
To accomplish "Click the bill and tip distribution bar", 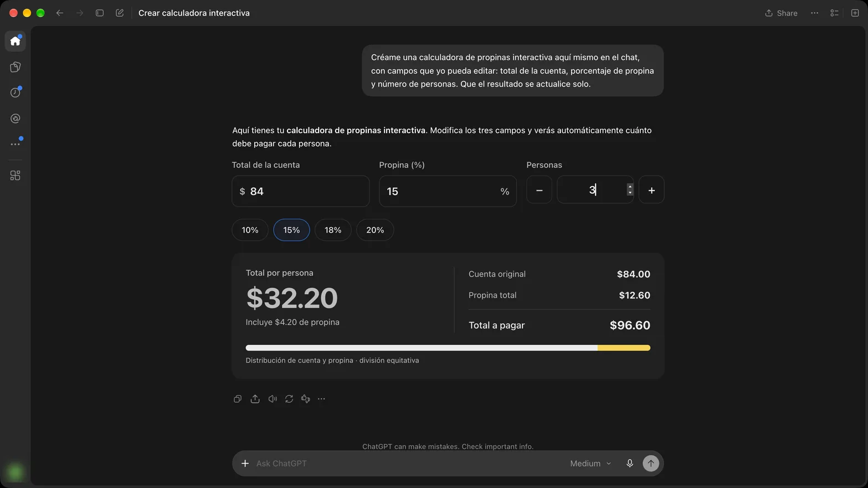I will coord(448,348).
